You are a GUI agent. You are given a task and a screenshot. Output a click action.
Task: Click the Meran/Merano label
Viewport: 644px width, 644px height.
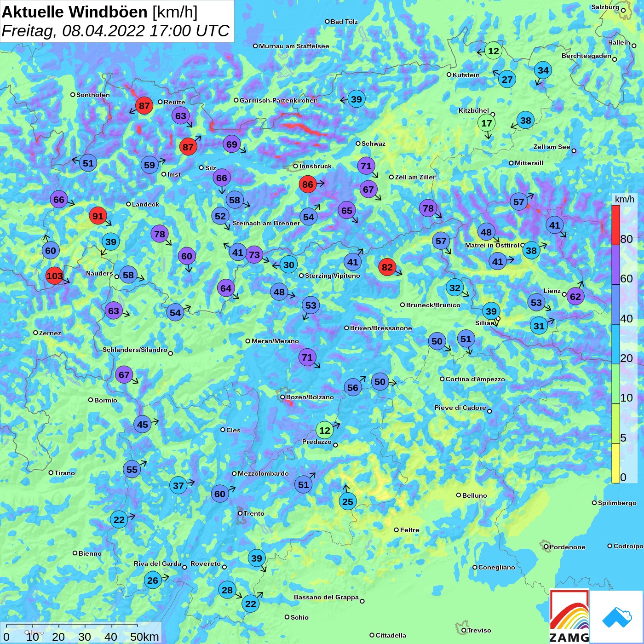click(x=275, y=341)
